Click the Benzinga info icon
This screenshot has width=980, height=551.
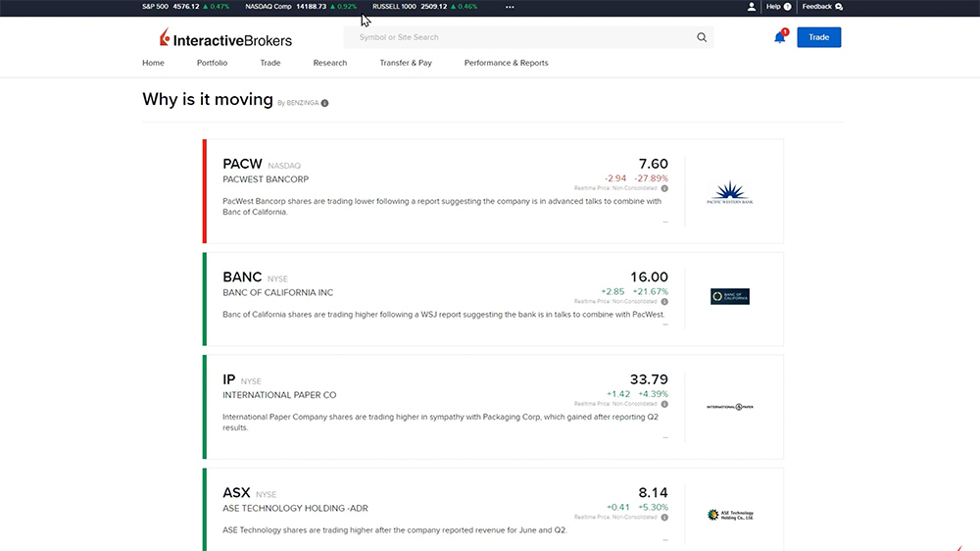click(325, 103)
